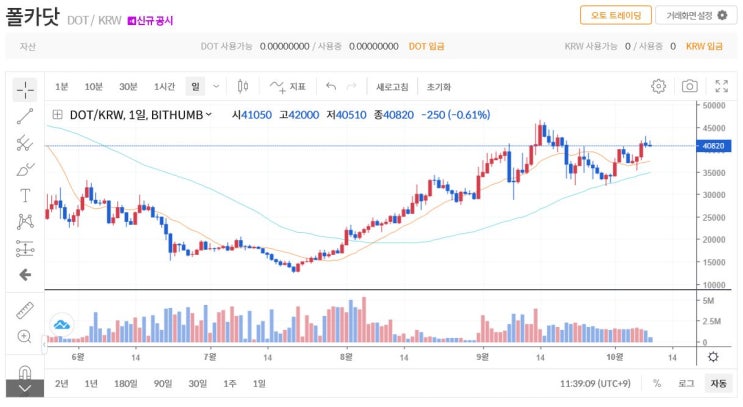The height and width of the screenshot is (407, 743).
Task: Switch to the 1시간 interval
Action: pos(164,87)
